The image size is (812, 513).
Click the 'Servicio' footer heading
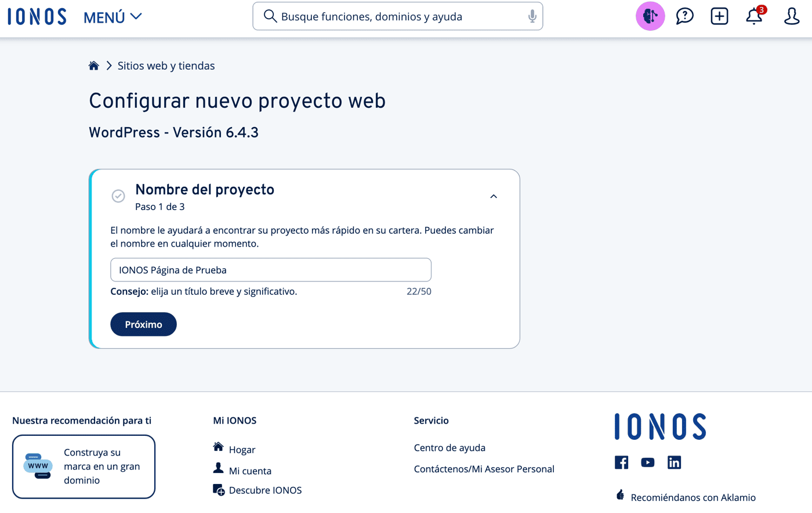coord(432,421)
